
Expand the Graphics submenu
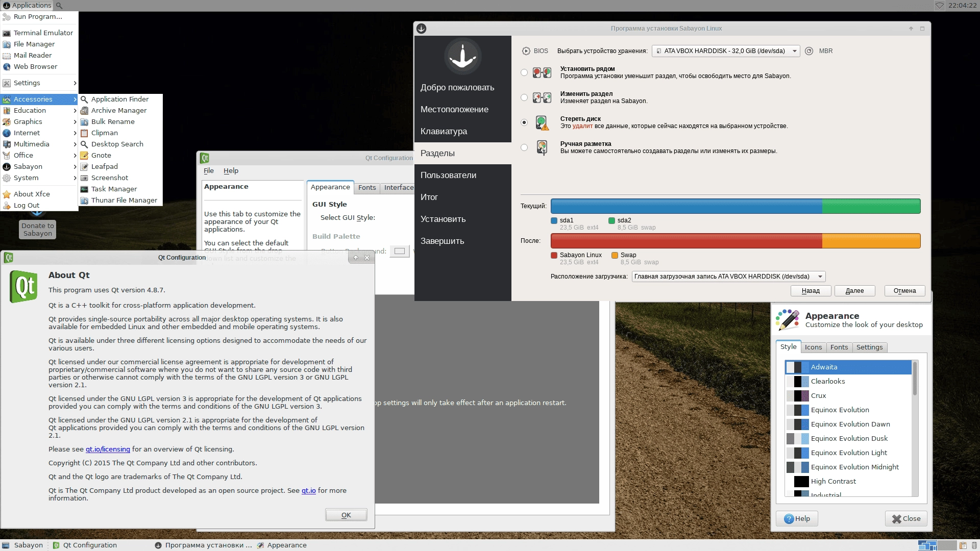tap(39, 121)
